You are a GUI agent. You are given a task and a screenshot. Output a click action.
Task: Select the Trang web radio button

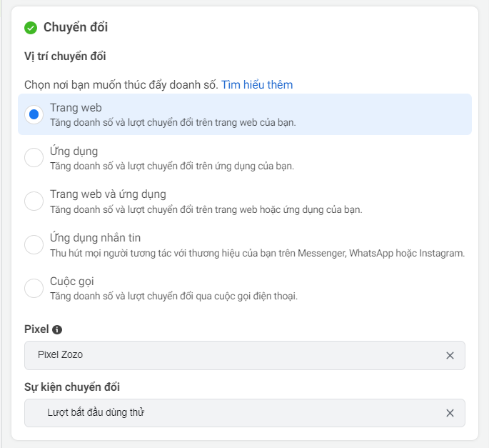(x=34, y=114)
